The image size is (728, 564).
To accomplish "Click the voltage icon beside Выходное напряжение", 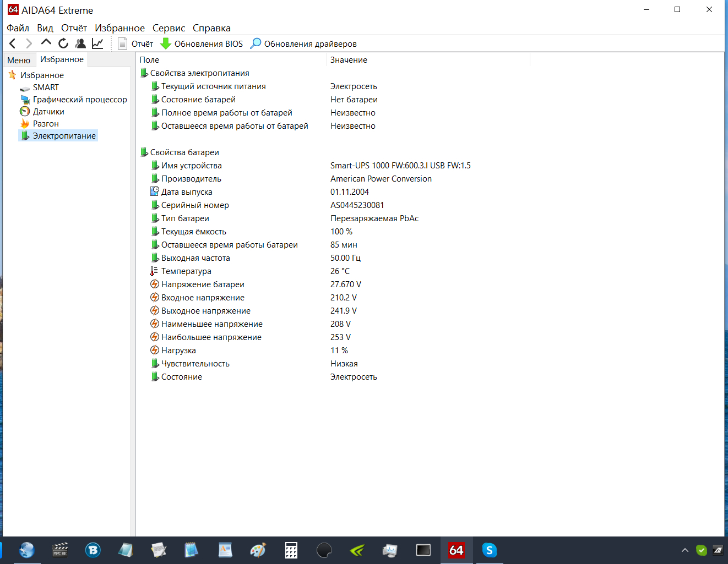I will tap(155, 310).
